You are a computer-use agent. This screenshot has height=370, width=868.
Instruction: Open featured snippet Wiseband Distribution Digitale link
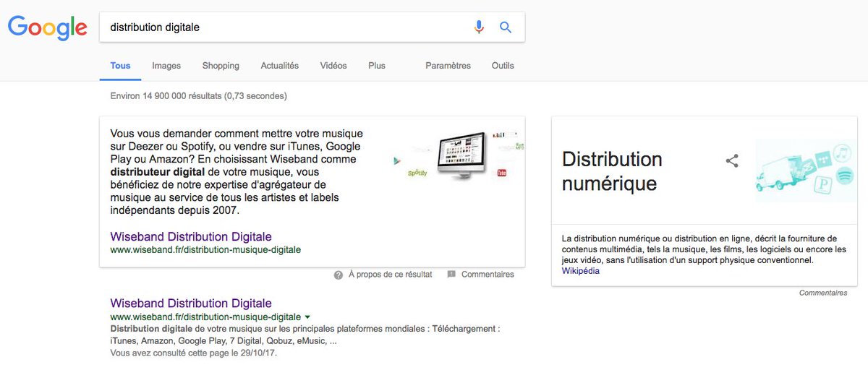click(191, 236)
